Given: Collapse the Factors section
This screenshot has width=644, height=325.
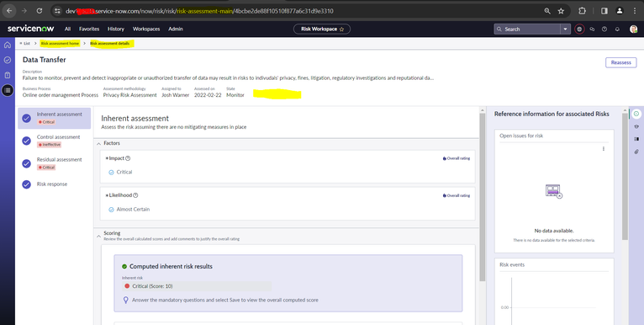Looking at the screenshot, I should click(x=98, y=144).
